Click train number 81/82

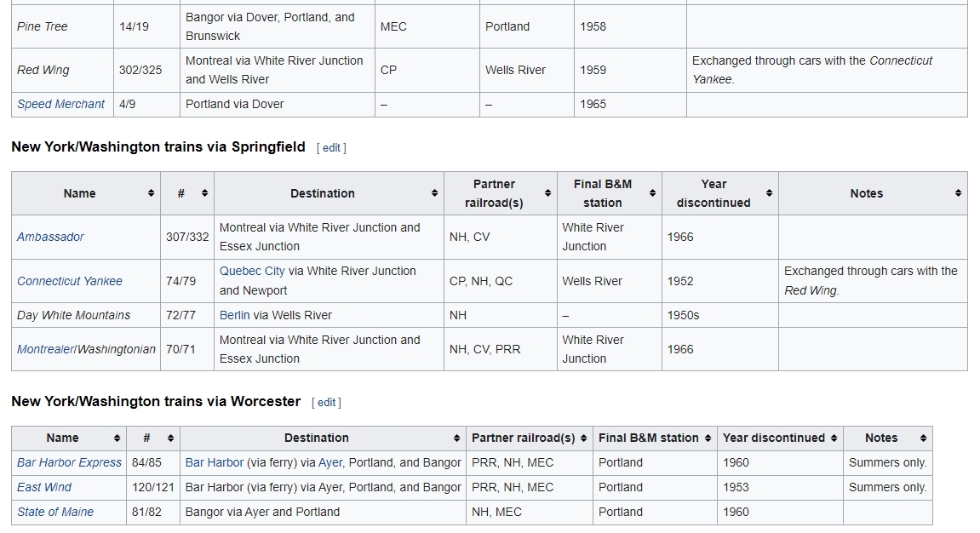pos(146,513)
